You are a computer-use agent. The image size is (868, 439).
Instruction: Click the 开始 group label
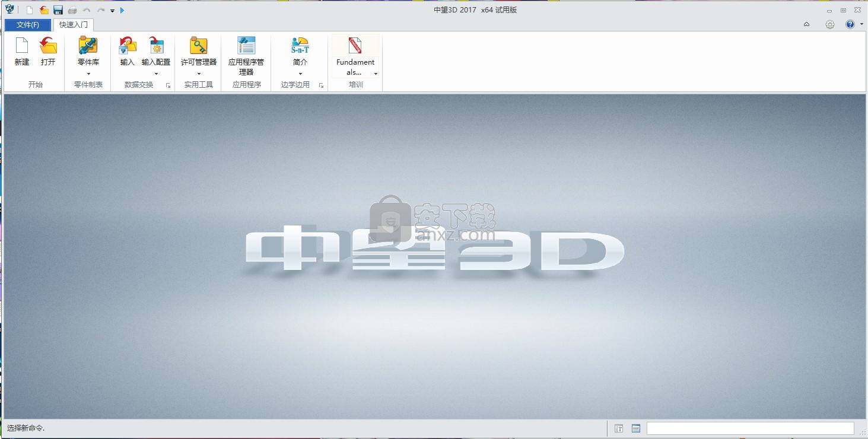click(x=36, y=85)
